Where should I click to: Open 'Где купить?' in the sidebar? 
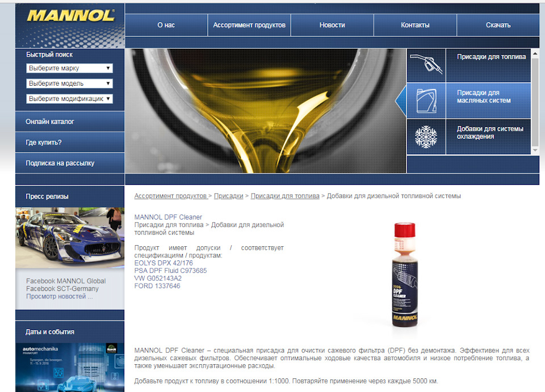tap(70, 142)
